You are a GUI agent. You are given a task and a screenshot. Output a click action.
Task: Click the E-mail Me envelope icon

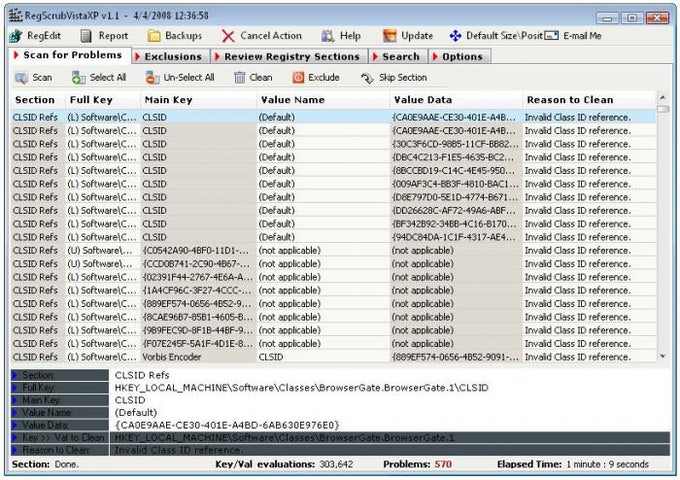coord(552,36)
